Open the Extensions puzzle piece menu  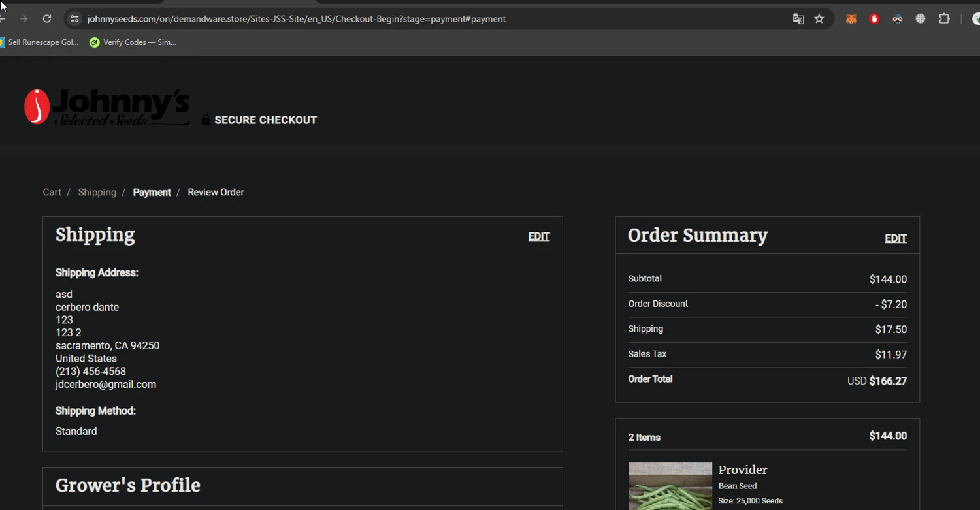(944, 19)
